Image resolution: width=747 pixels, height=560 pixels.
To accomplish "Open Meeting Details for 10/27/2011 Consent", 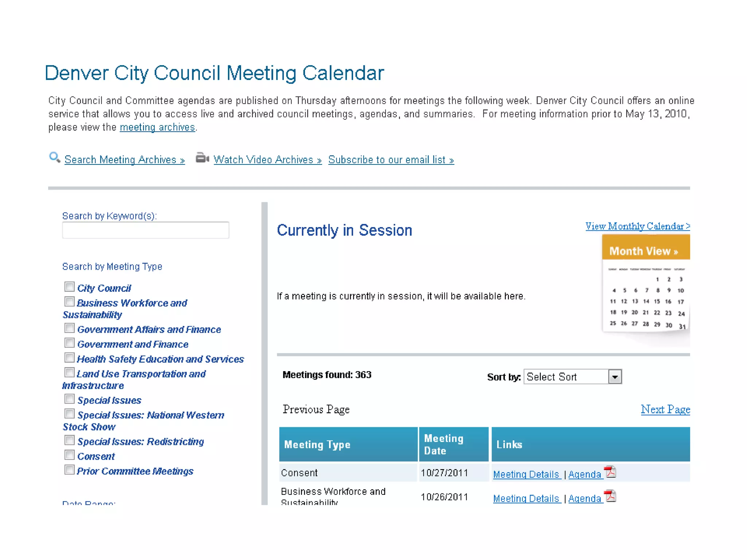I will pos(526,474).
